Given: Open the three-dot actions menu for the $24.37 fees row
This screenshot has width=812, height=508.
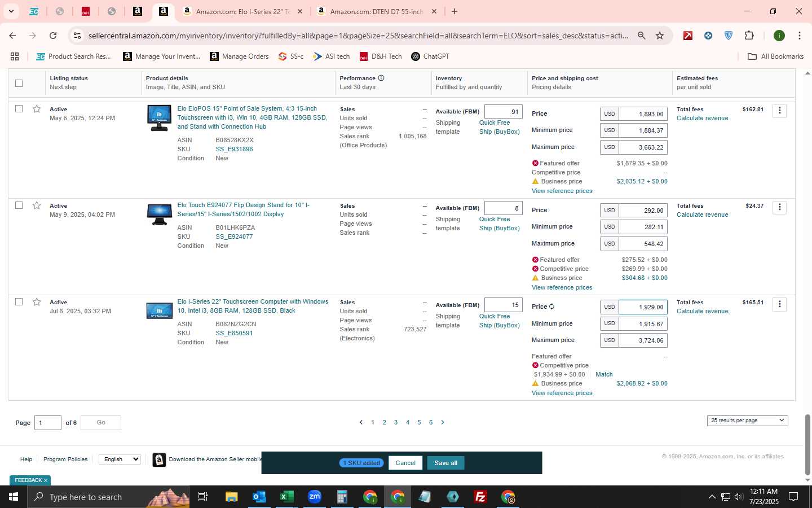Looking at the screenshot, I should tap(780, 207).
